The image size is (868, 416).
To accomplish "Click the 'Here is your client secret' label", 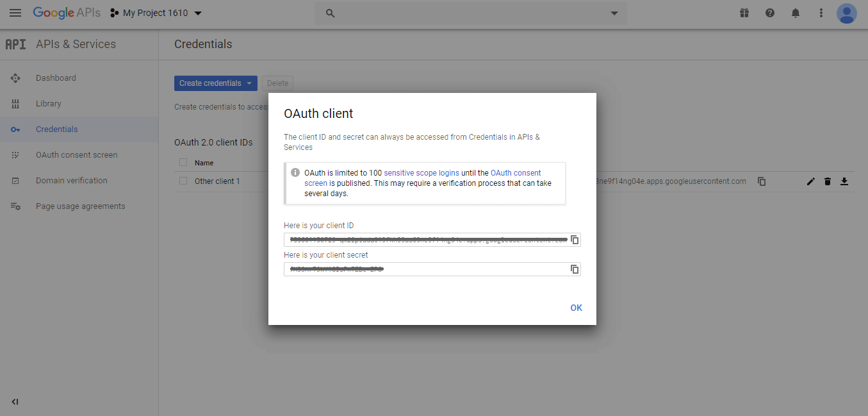I will pos(326,255).
